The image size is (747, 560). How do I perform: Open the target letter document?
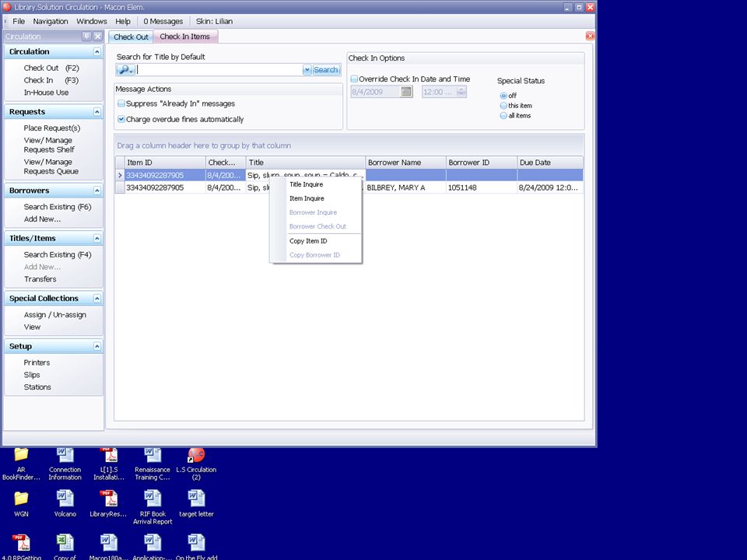click(x=196, y=504)
